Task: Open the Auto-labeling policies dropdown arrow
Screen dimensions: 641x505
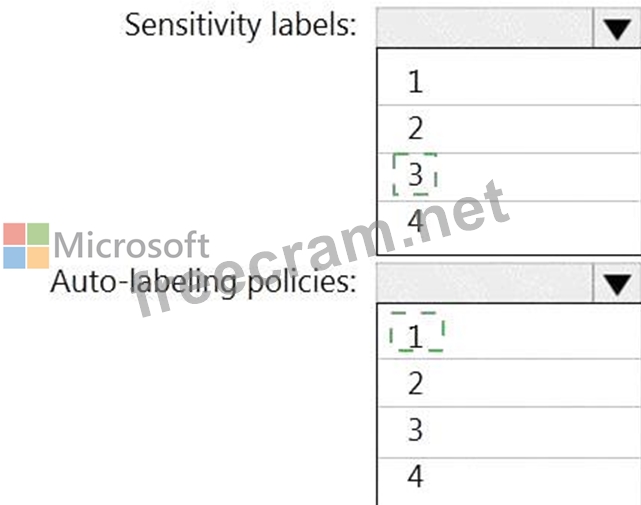Action: [x=615, y=285]
